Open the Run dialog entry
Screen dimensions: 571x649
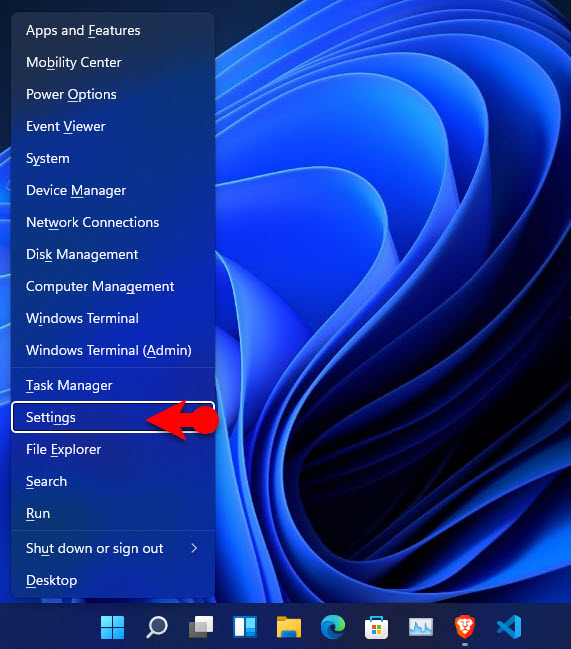[113, 513]
